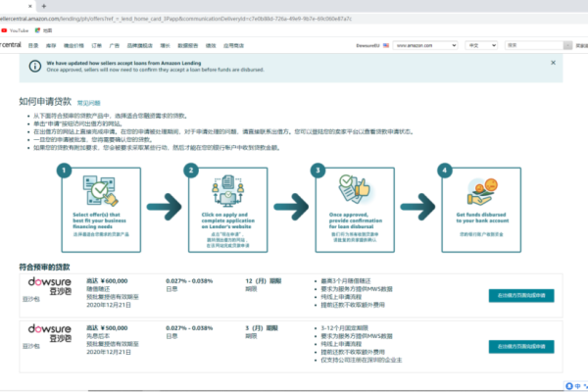Expand the www.amazon.com marketplace dropdown
The image size is (588, 392).
425,45
